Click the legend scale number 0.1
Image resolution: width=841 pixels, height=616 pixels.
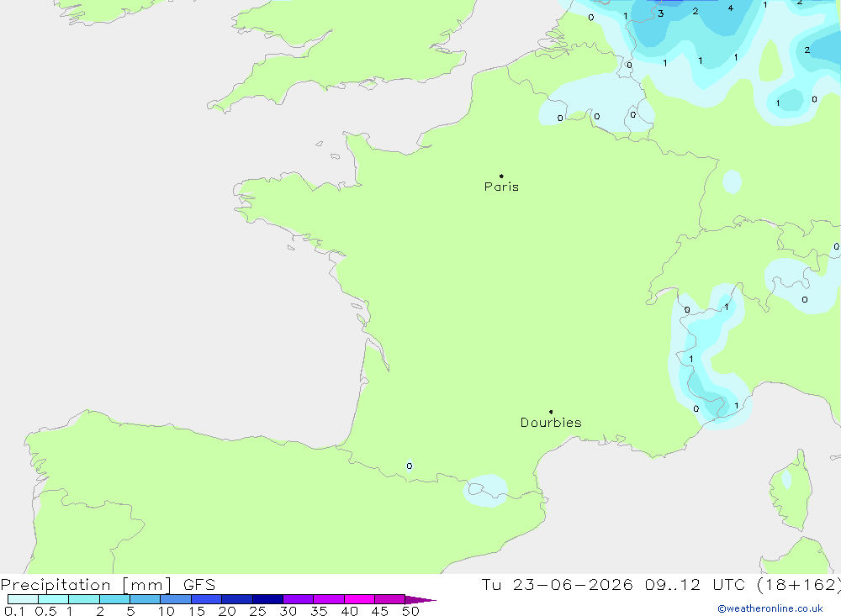click(x=14, y=611)
